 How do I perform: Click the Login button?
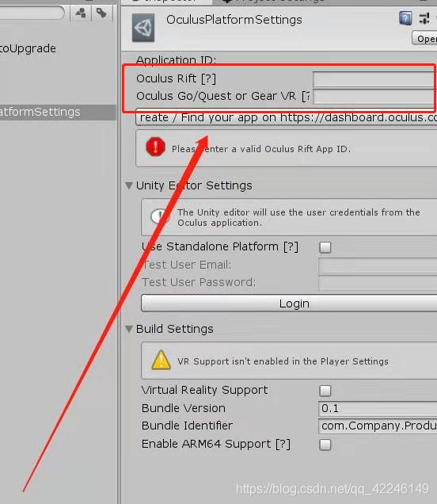[x=289, y=303]
